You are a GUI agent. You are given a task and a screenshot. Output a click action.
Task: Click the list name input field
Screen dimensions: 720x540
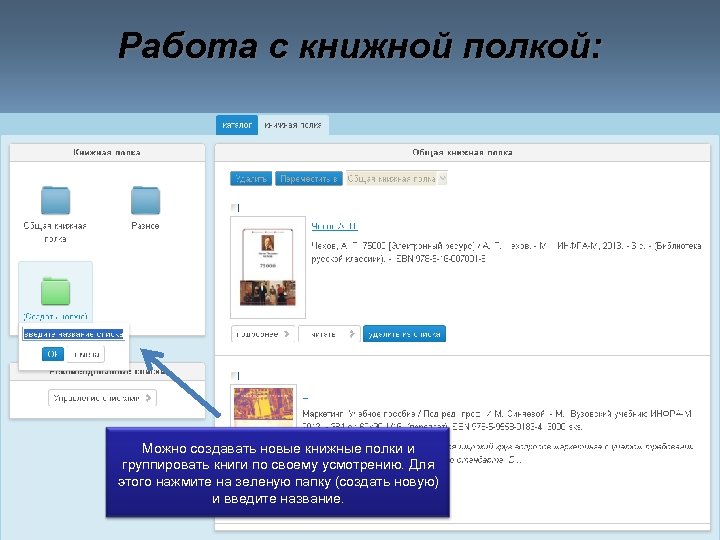tap(73, 334)
